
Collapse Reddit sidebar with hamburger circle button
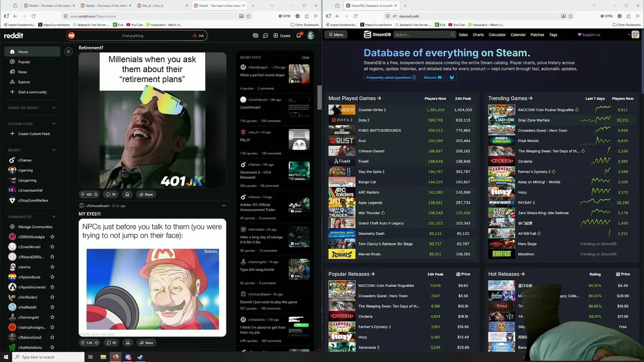68,51
